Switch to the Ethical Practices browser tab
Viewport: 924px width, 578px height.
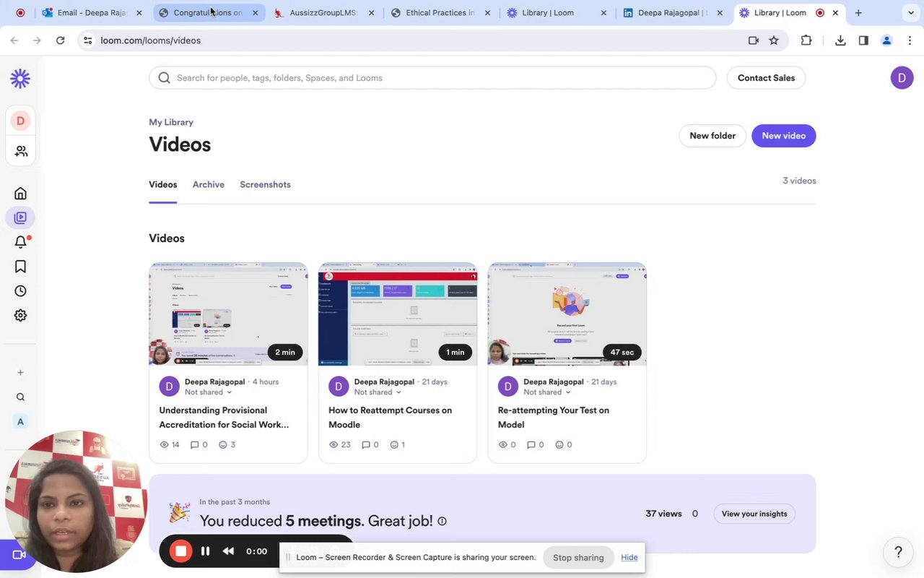(440, 13)
